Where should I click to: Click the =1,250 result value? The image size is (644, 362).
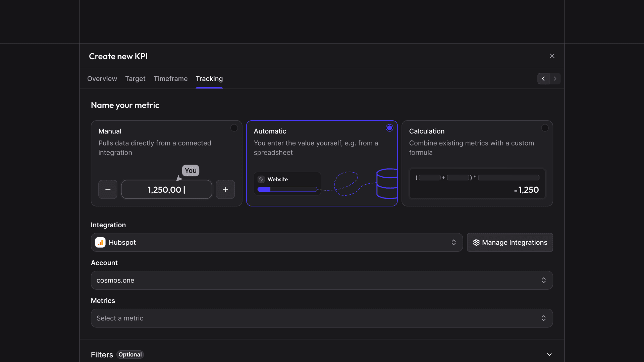pos(526,190)
